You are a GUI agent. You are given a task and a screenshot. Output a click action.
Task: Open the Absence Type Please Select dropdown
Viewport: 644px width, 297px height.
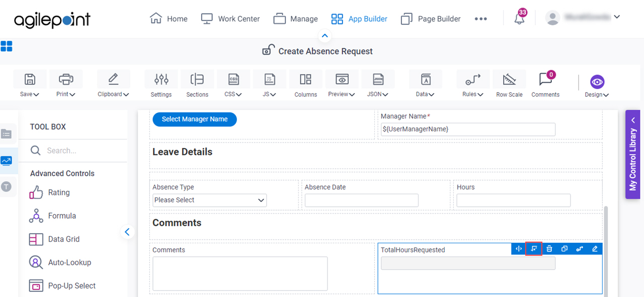click(210, 200)
